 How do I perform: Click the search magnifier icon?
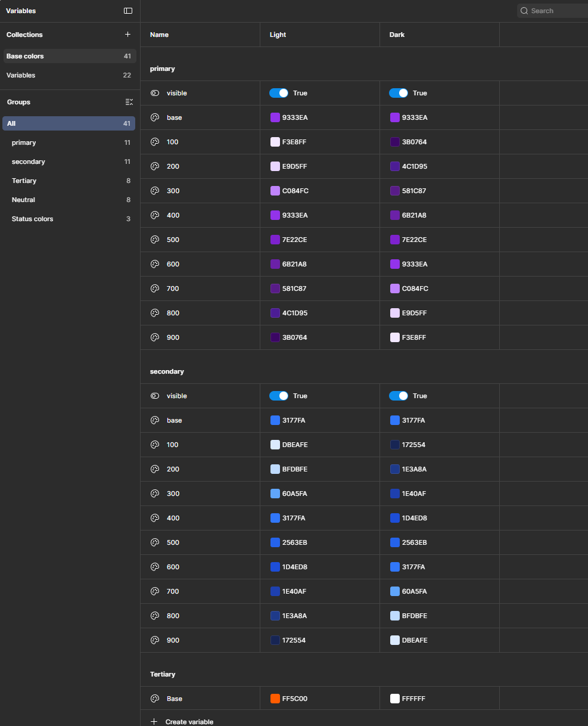[524, 11]
